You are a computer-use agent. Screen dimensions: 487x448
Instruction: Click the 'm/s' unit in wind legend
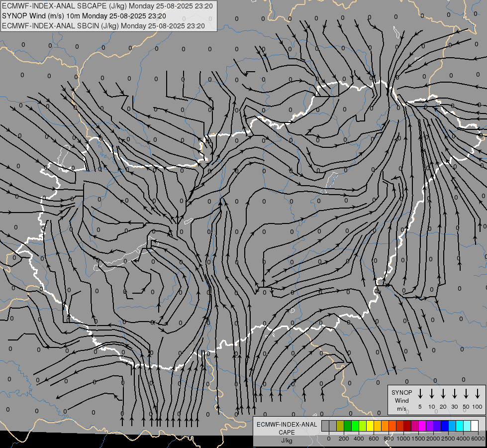tap(401, 409)
